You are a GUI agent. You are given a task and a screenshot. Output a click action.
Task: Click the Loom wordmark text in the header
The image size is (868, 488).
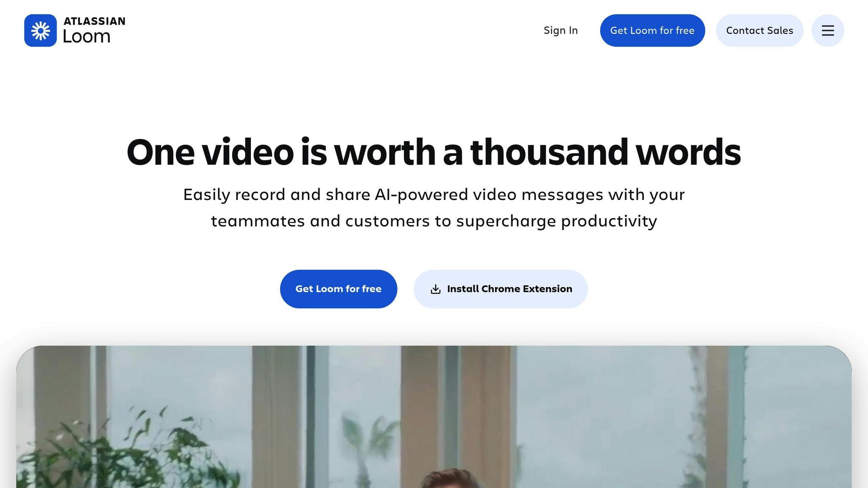[x=87, y=37]
